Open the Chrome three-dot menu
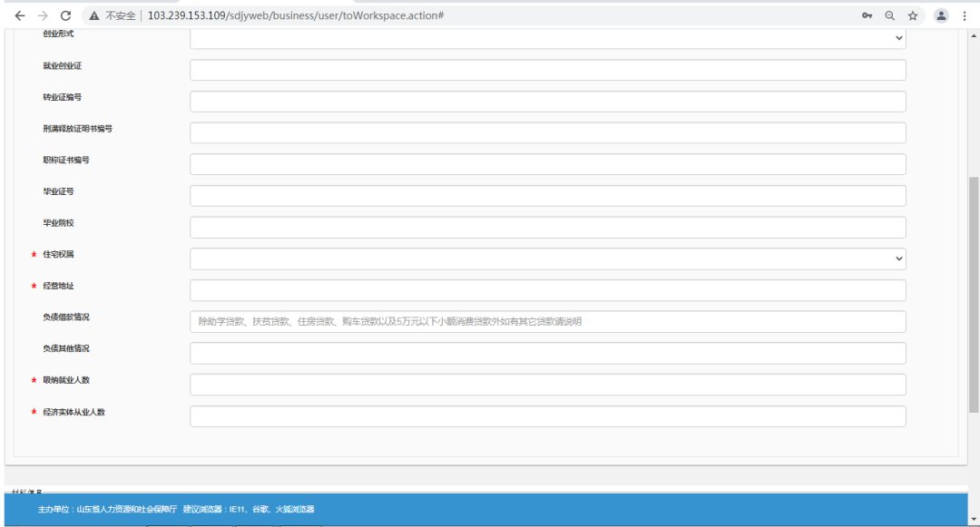 965,15
